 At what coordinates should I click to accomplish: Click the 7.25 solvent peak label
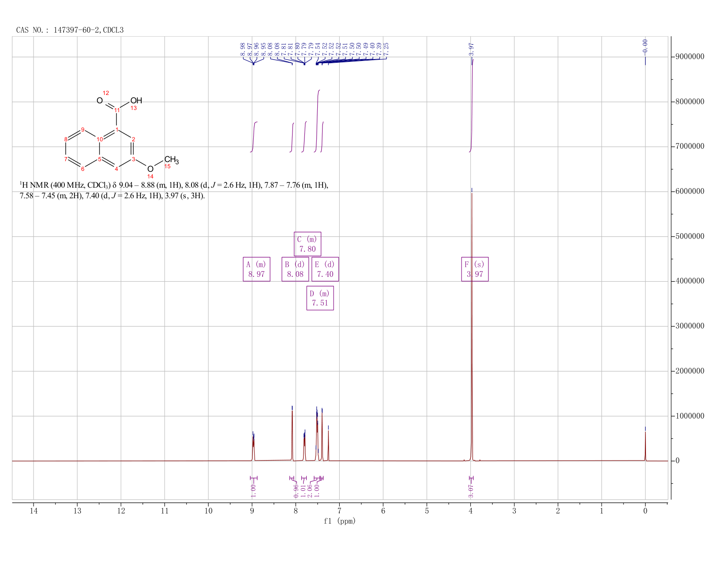tap(386, 49)
